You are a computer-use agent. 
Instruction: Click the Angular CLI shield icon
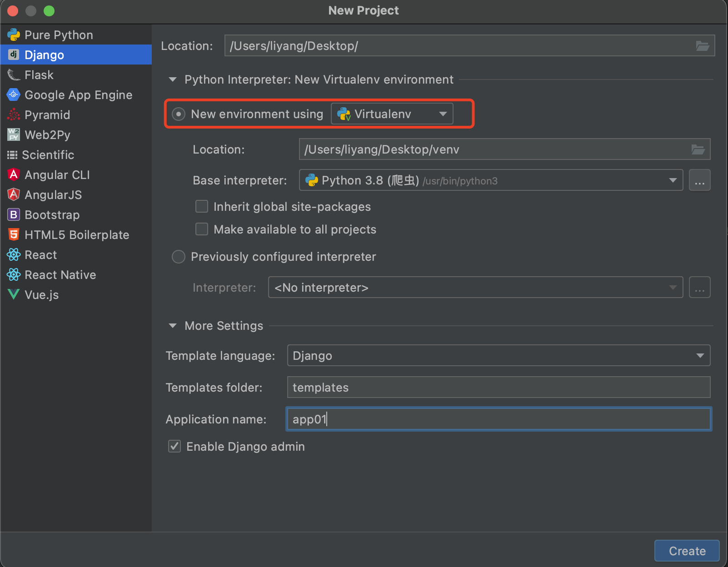[x=14, y=174]
